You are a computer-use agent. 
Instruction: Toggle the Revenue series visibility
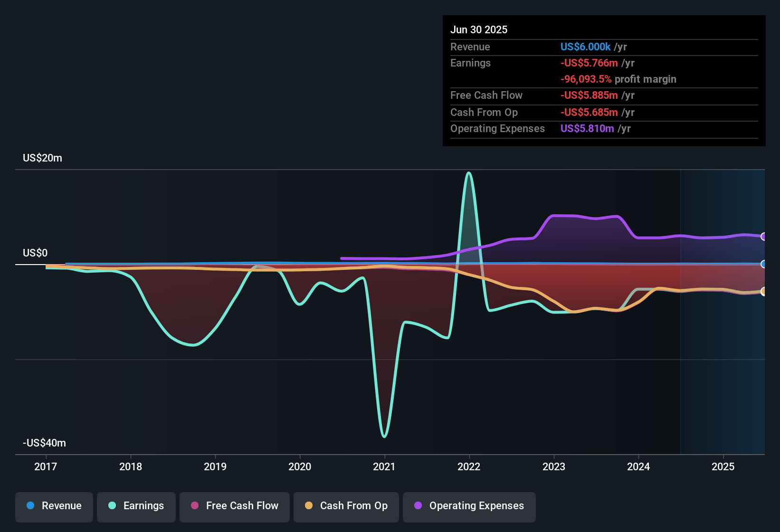[x=54, y=506]
